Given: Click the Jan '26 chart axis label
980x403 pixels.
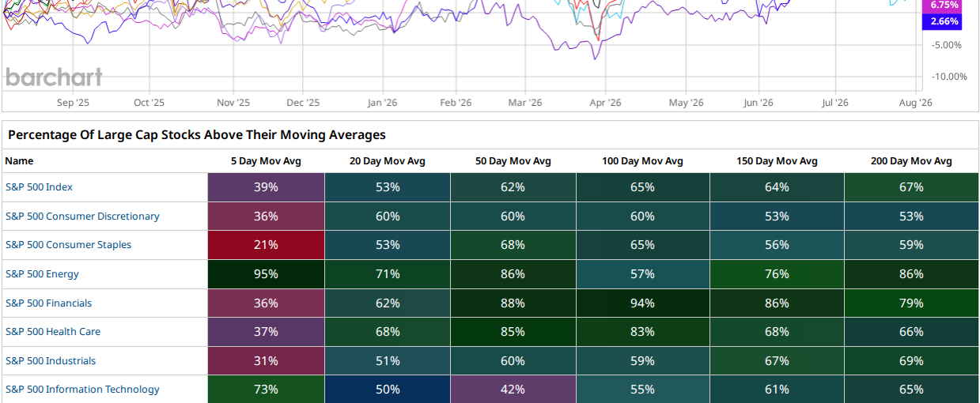Looking at the screenshot, I should point(382,103).
